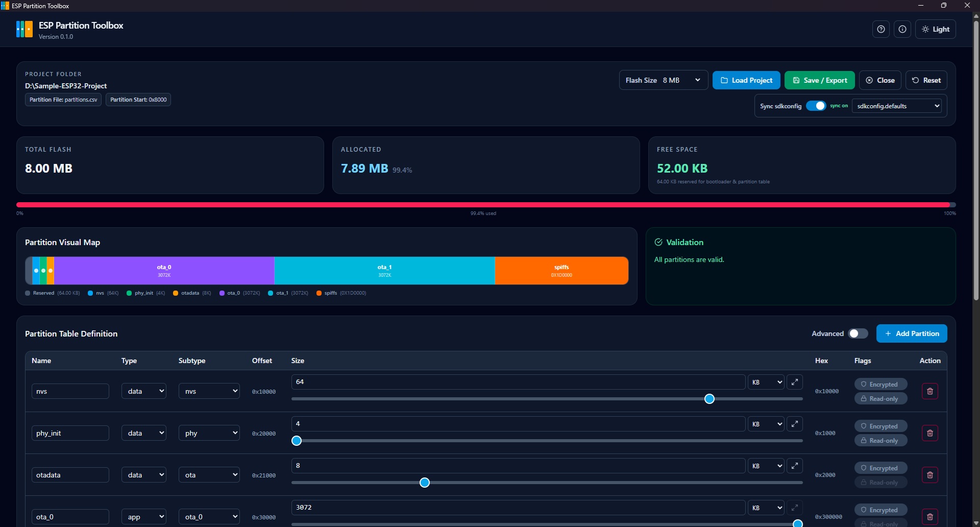This screenshot has height=527, width=980.
Task: Toggle Encrypted flag for otadata
Action: 881,468
